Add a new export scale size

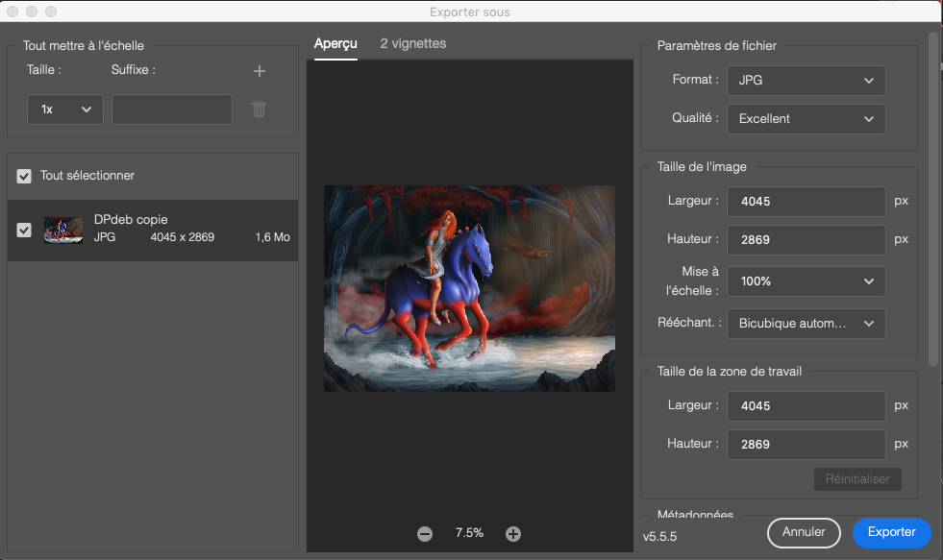coord(258,69)
